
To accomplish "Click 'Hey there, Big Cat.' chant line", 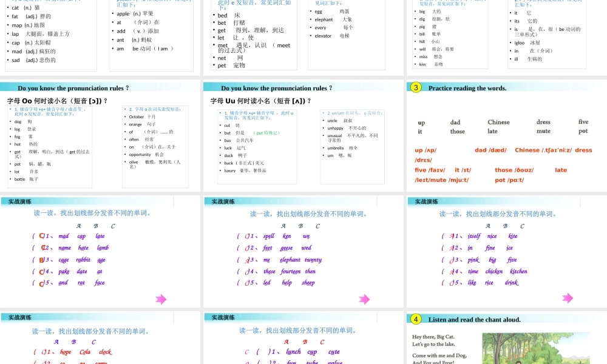I will pos(433,337).
